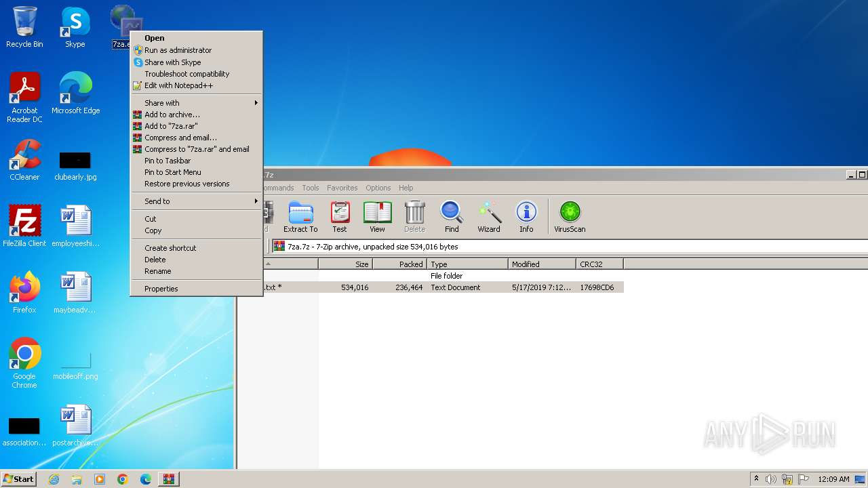Choose Cut in the context menu
Image resolution: width=868 pixels, height=488 pixels.
coord(196,219)
